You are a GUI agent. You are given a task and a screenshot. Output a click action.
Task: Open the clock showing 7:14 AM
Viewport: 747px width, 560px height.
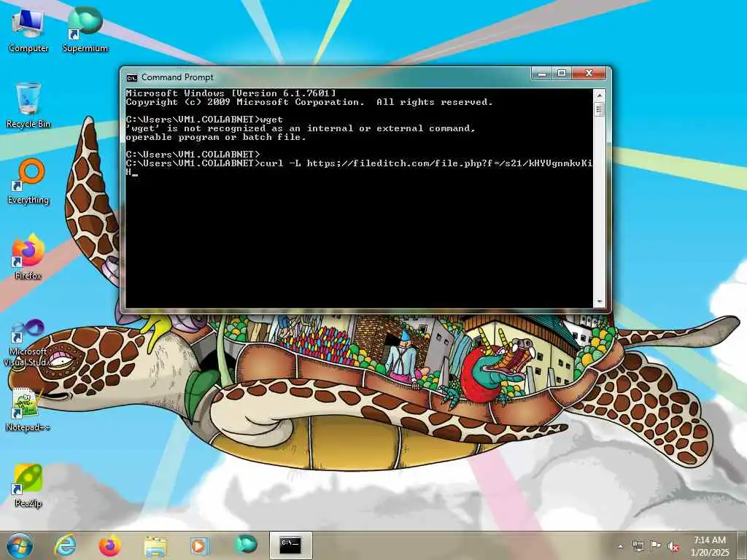pos(710,546)
